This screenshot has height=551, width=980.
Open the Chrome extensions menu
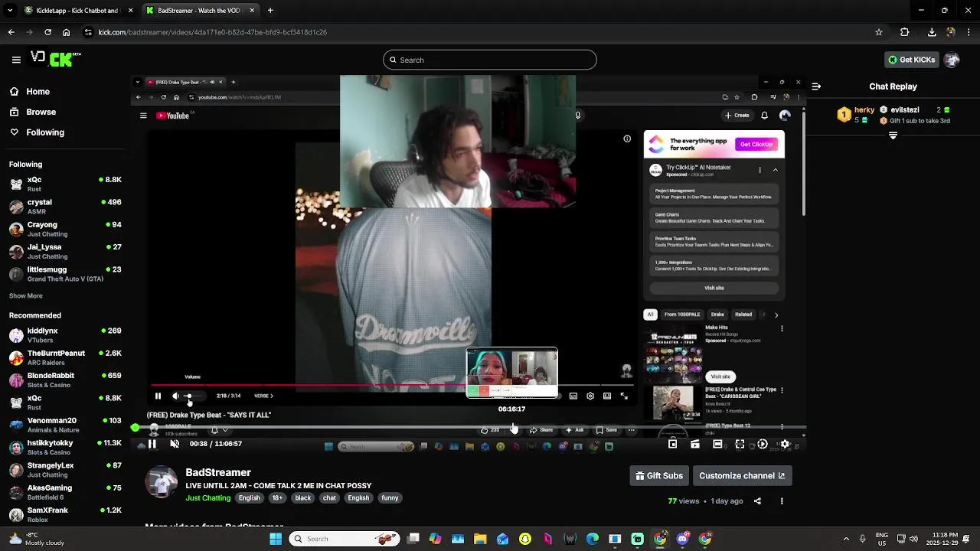[x=904, y=32]
